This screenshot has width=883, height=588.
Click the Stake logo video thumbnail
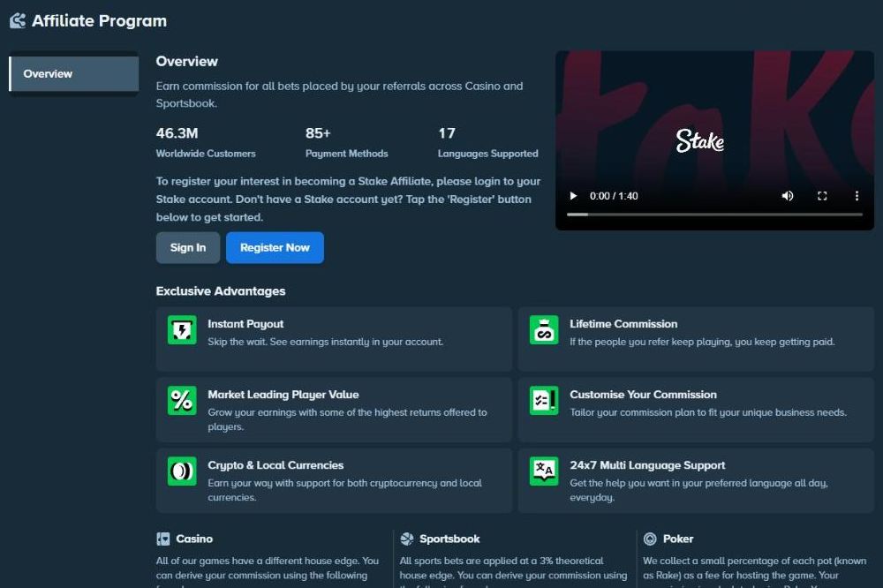pos(700,140)
